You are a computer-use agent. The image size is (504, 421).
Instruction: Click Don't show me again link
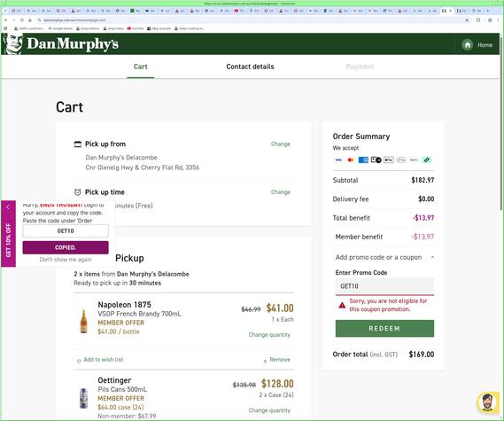point(66,260)
